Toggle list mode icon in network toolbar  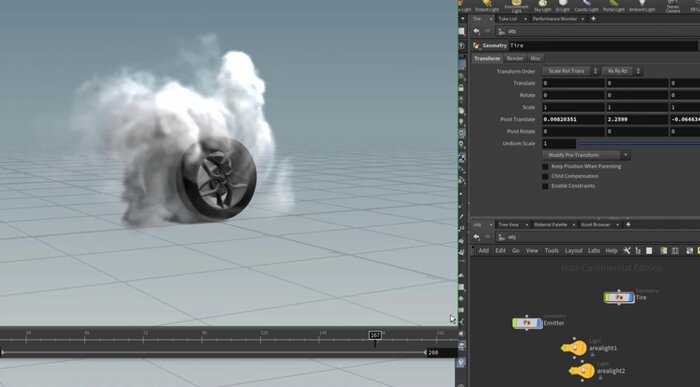coord(649,251)
